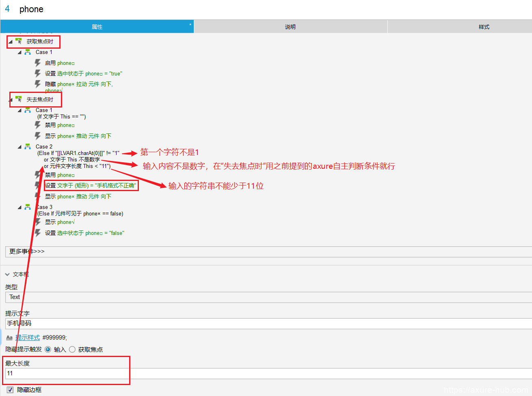532x396 pixels.
Task: Open the 样式 tab
Action: (484, 27)
